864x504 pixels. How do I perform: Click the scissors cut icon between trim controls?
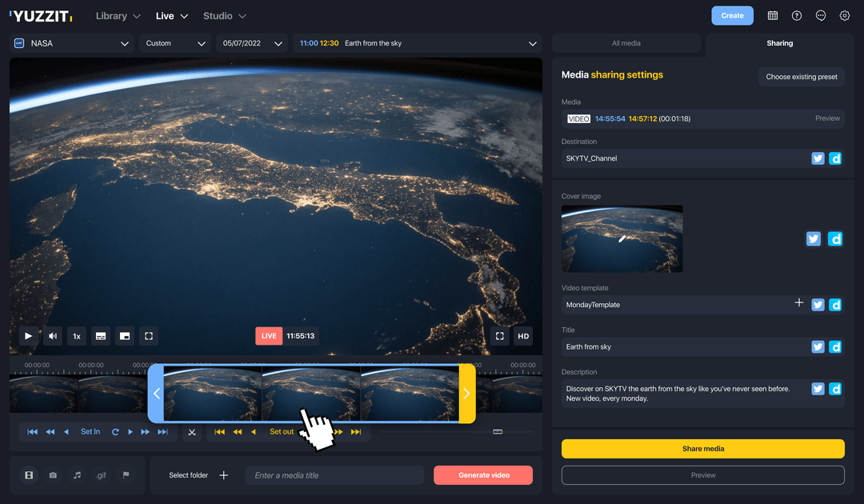(192, 431)
